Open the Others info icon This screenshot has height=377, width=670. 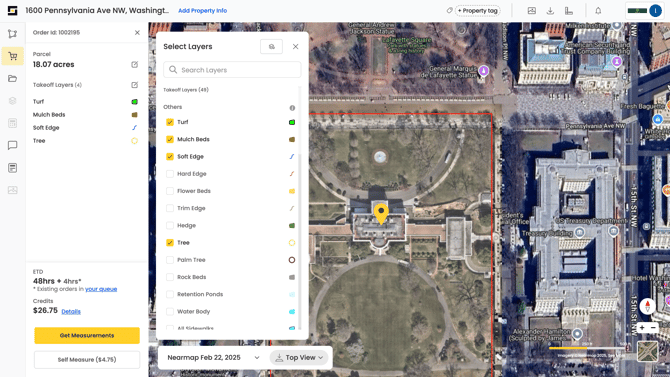tap(292, 108)
